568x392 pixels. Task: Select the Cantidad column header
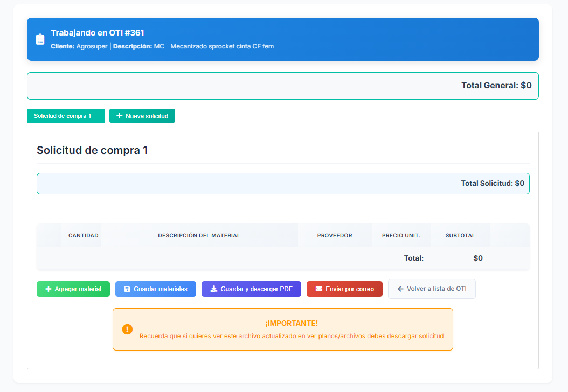point(83,236)
